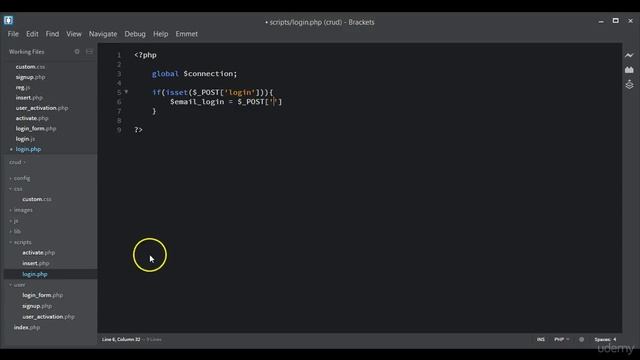
Task: Open the Find menu
Action: pos(52,34)
